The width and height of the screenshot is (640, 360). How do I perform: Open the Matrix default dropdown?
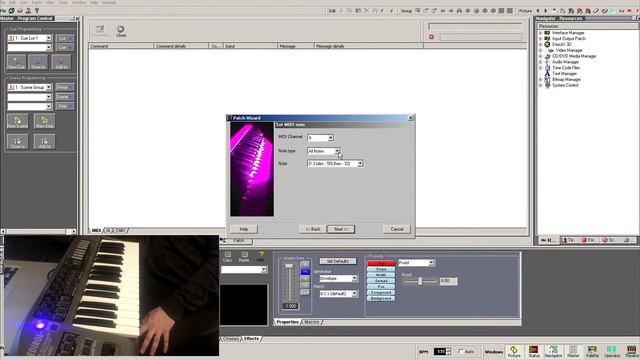click(354, 294)
